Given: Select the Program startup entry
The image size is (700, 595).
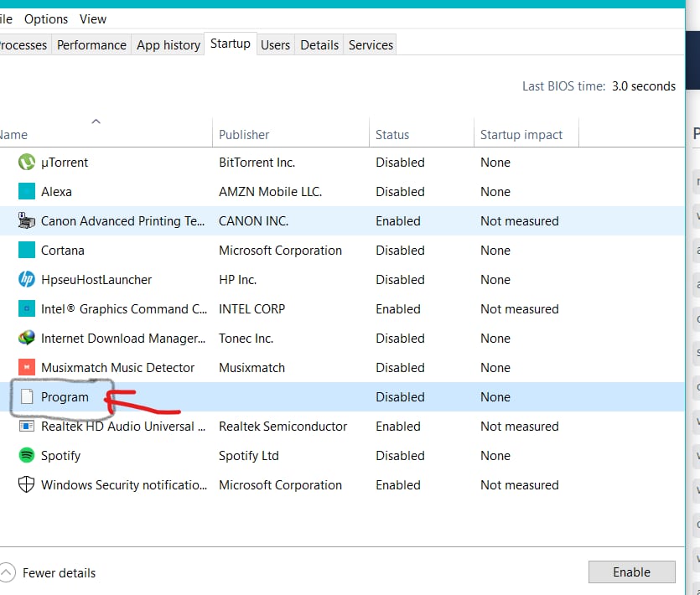Looking at the screenshot, I should (x=342, y=397).
